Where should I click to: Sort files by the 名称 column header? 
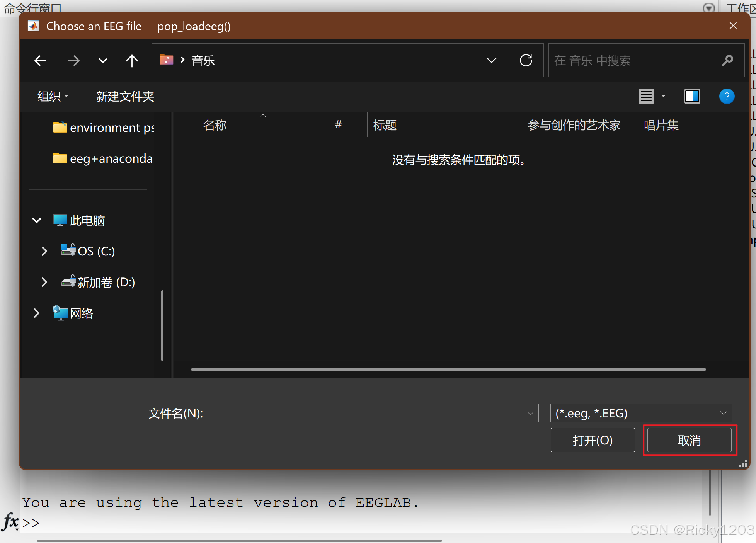(215, 125)
